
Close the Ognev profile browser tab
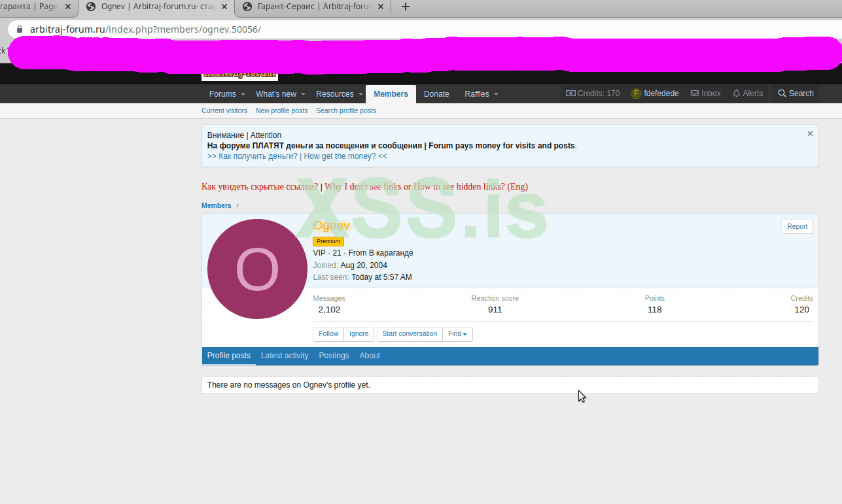(x=224, y=7)
